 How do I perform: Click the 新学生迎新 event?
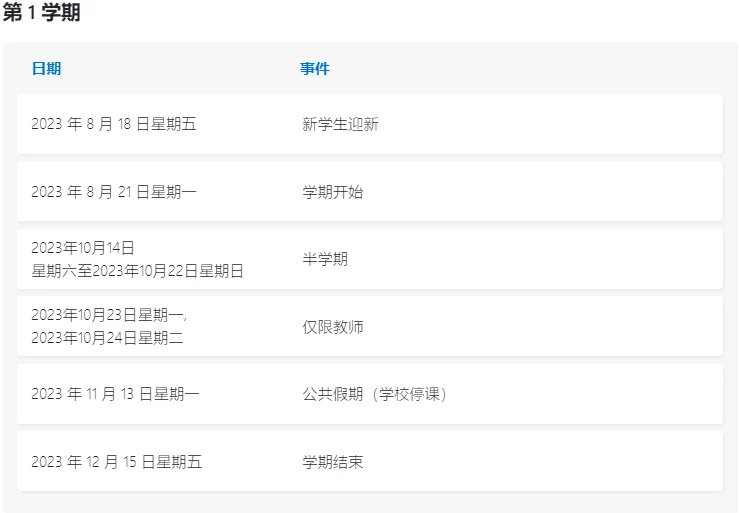340,124
